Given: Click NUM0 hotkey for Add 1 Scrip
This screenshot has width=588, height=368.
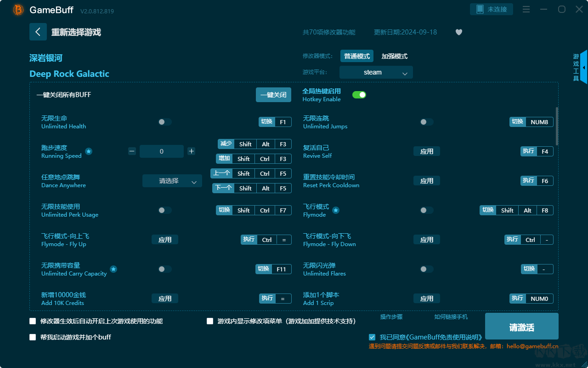Looking at the screenshot, I should click(539, 299).
